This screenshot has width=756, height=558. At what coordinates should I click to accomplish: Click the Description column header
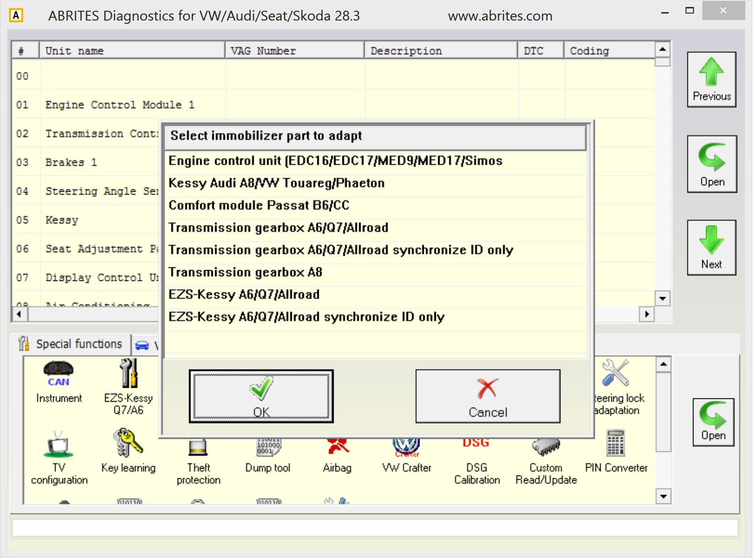(x=441, y=51)
